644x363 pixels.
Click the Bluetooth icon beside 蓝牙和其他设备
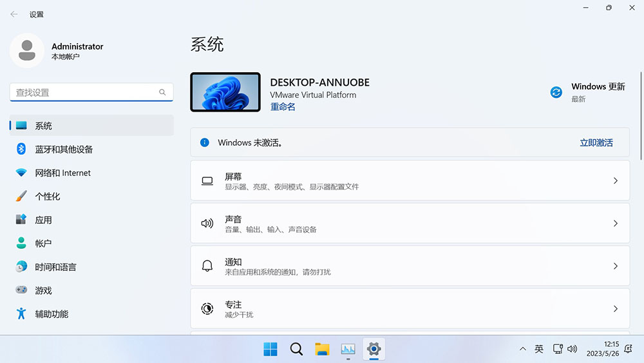pyautogui.click(x=21, y=149)
